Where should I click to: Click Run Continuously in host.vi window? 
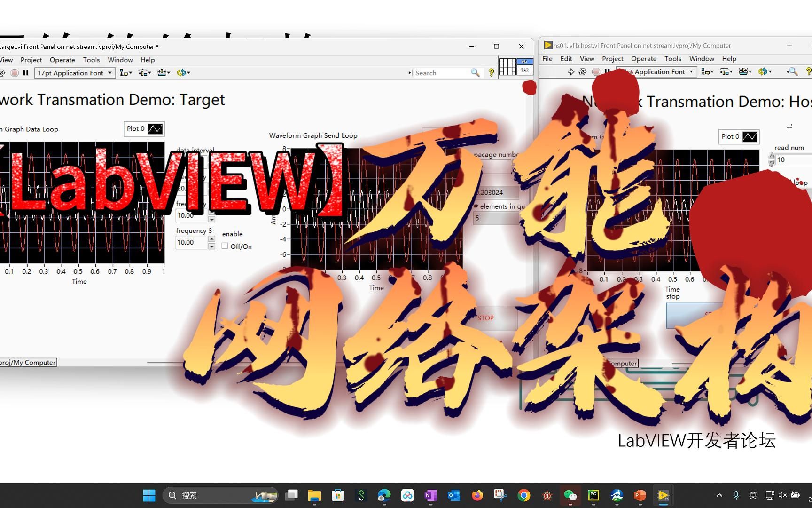pyautogui.click(x=583, y=72)
